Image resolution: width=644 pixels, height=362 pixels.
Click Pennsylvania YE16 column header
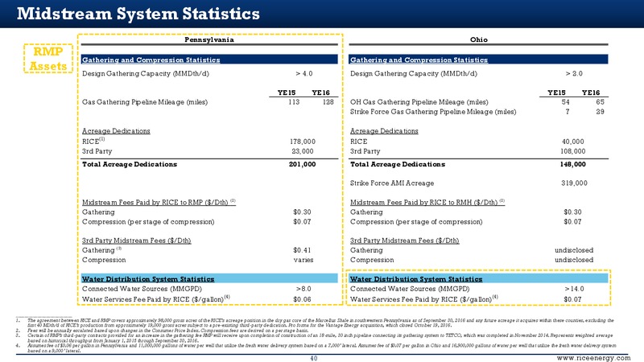click(x=320, y=93)
